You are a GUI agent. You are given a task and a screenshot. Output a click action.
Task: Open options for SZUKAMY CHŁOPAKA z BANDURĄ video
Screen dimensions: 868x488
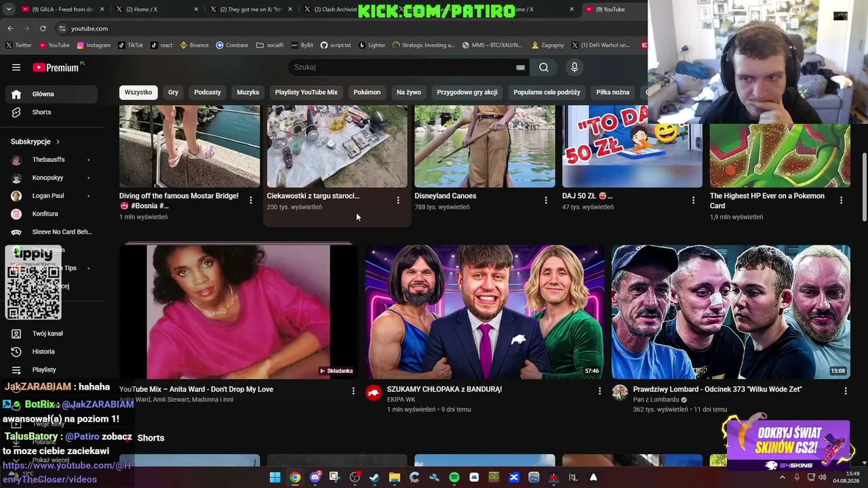pyautogui.click(x=599, y=391)
